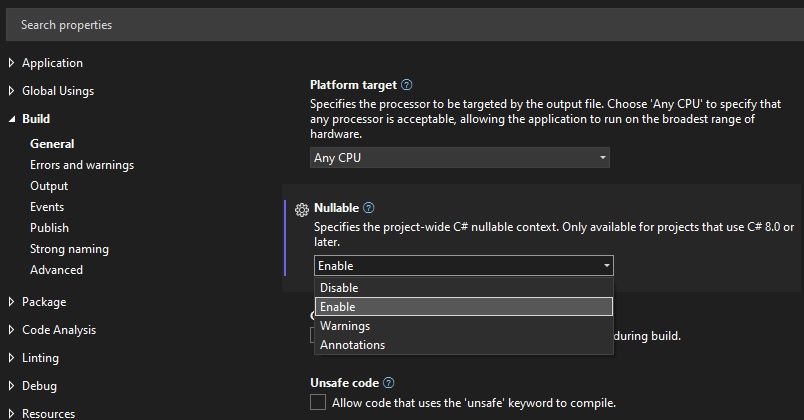This screenshot has height=420, width=804.
Task: Go to the Output build settings
Action: 49,186
